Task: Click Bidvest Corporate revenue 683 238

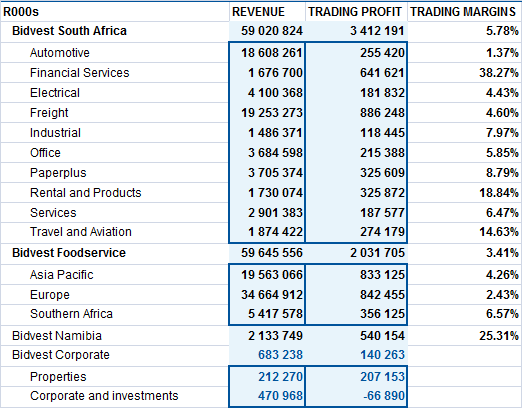Action: 280,355
